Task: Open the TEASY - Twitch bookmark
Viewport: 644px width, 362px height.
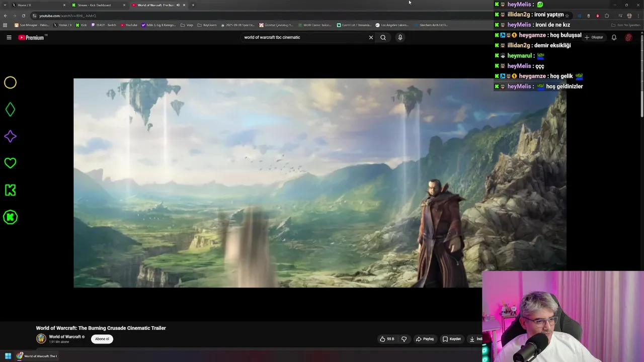Action: click(104, 25)
